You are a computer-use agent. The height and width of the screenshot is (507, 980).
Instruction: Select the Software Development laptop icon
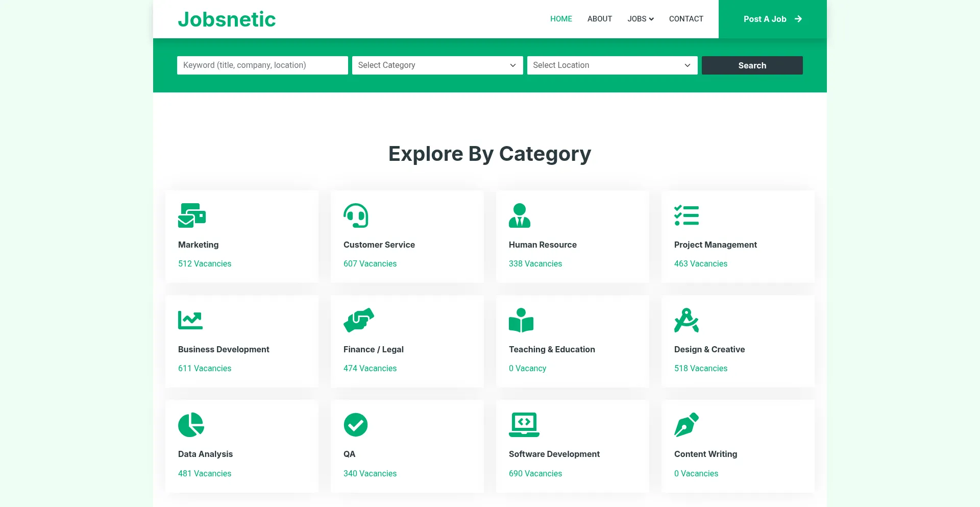[x=524, y=425]
